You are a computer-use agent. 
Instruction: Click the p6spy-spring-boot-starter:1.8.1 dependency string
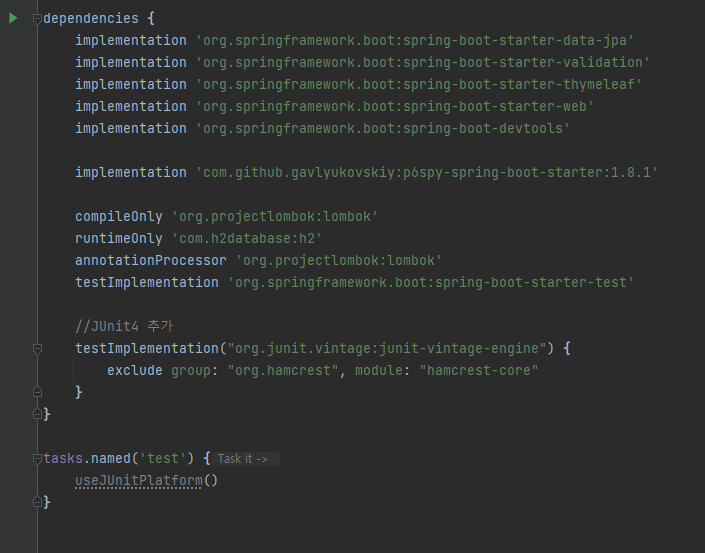tap(426, 172)
